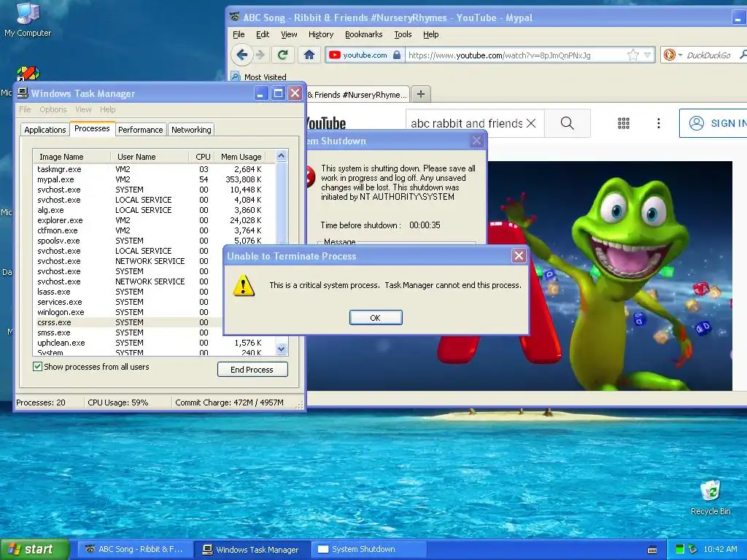Open the Help menu in Mypal
This screenshot has height=560, width=747.
pyautogui.click(x=430, y=34)
